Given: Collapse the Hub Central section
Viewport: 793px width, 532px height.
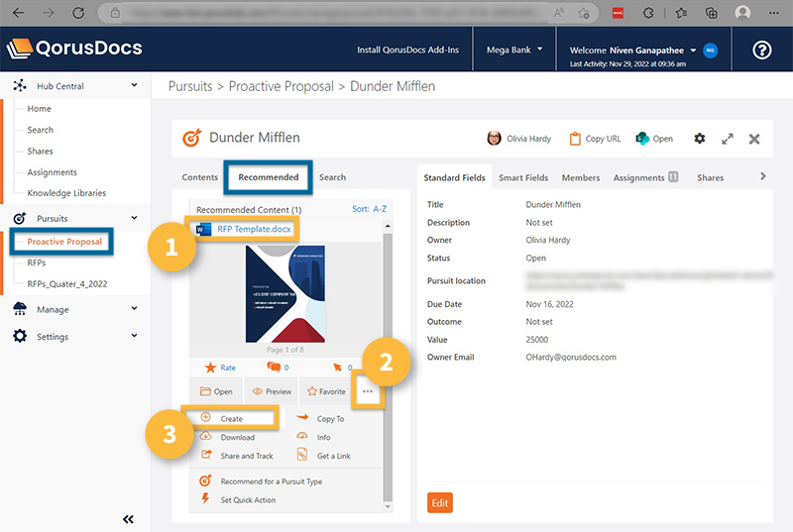Looking at the screenshot, I should [x=134, y=85].
